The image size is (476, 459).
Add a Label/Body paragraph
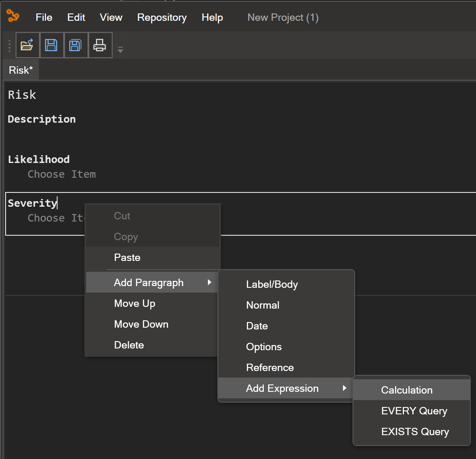coord(286,284)
